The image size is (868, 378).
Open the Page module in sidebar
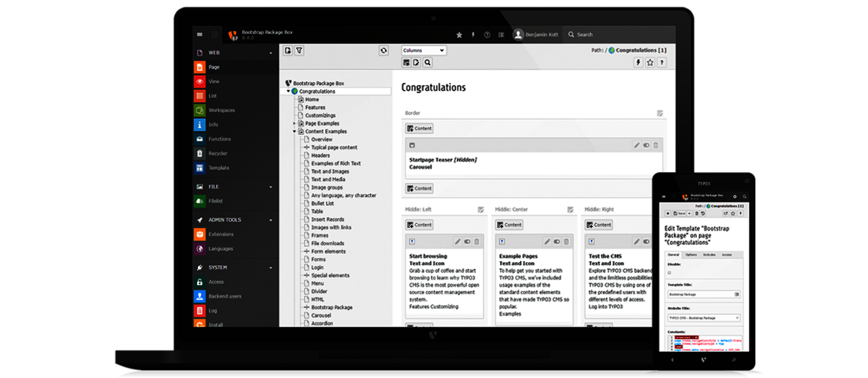click(x=214, y=67)
